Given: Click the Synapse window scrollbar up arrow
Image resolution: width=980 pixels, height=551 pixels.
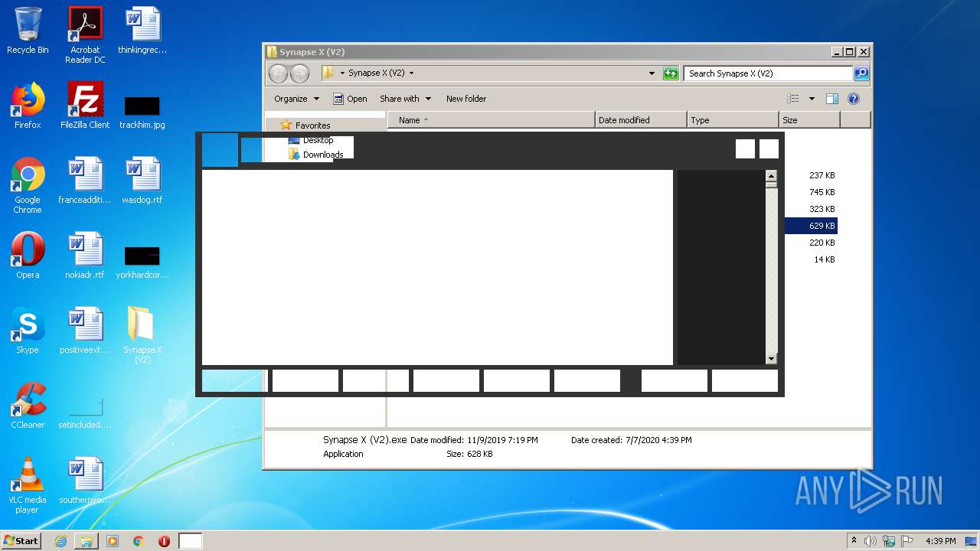Looking at the screenshot, I should click(771, 176).
